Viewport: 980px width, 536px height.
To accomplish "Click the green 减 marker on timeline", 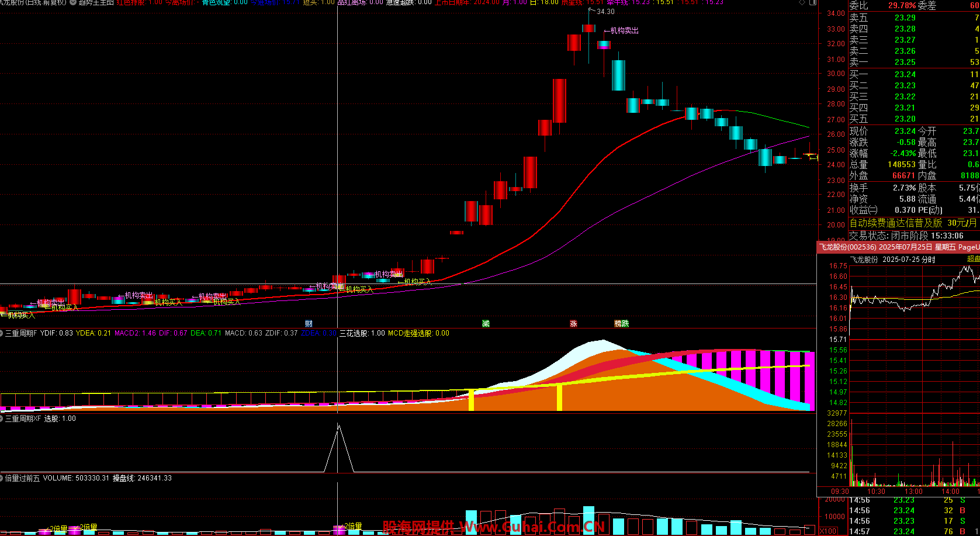I will pos(486,323).
